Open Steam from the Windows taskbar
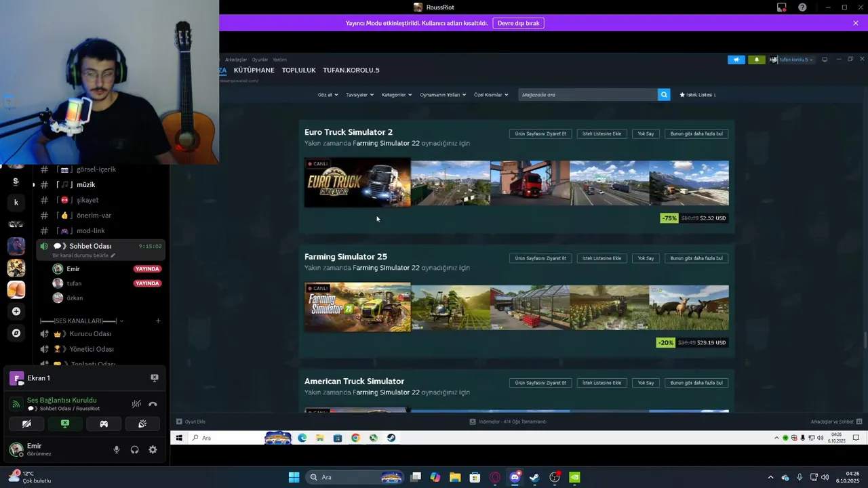 coord(534,477)
